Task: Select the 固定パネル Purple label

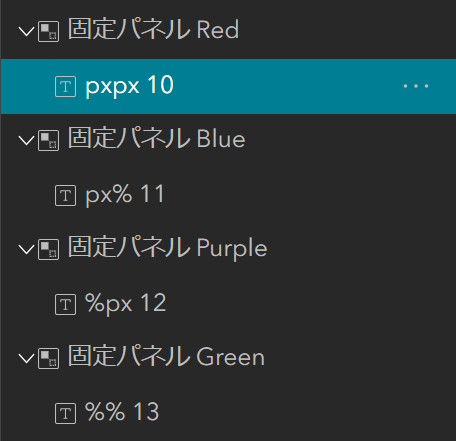Action: pos(168,248)
